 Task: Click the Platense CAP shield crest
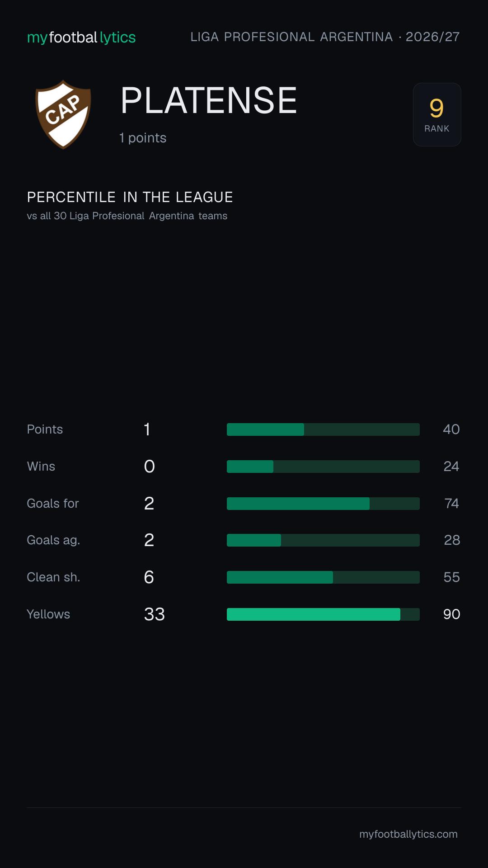pyautogui.click(x=63, y=114)
